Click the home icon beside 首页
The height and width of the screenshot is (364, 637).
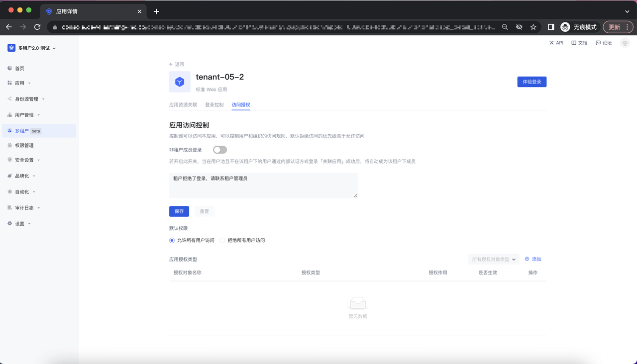point(10,68)
